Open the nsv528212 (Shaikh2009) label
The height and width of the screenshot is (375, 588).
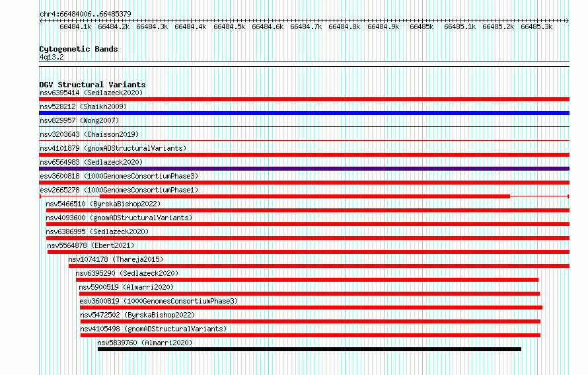click(83, 106)
